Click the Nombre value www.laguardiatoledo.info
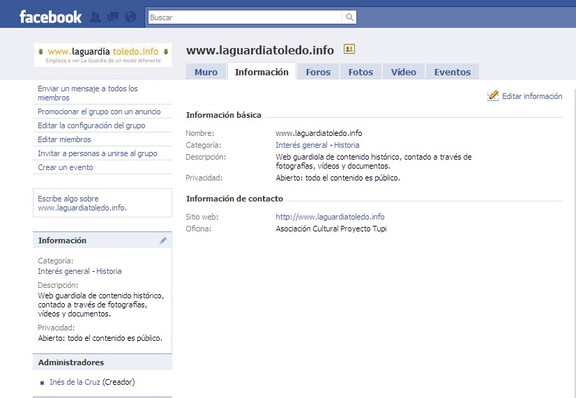Image resolution: width=576 pixels, height=398 pixels. pyautogui.click(x=319, y=133)
